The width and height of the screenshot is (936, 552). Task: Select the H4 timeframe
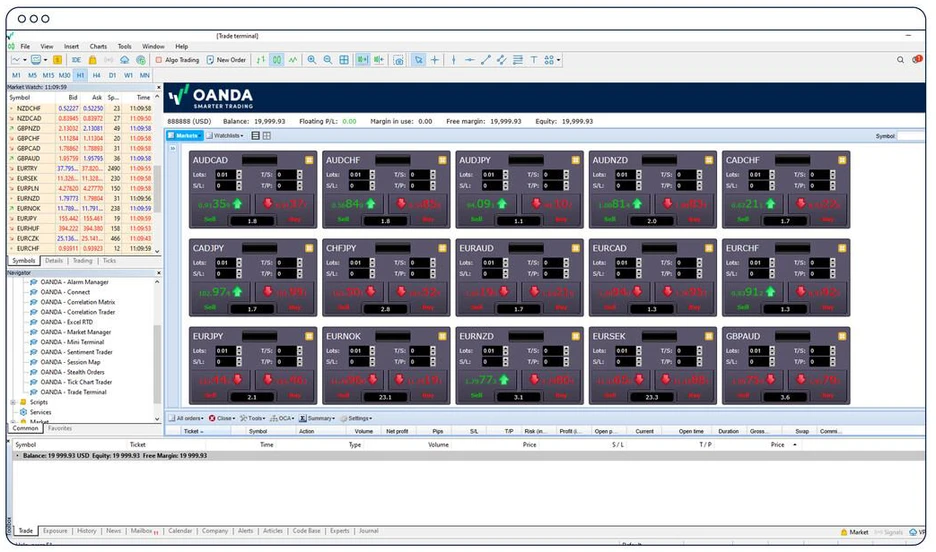pos(96,75)
